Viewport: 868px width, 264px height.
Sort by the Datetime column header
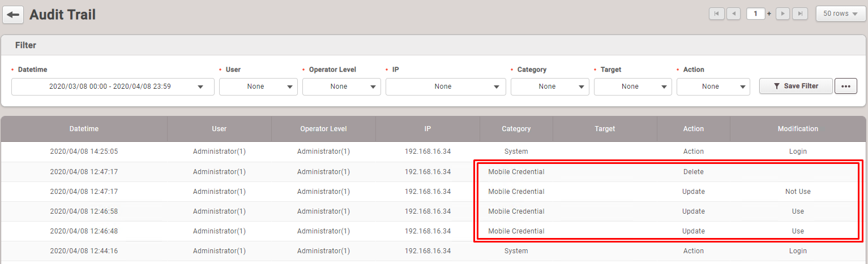84,129
